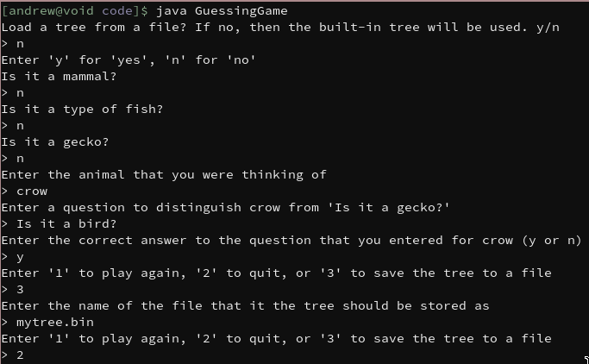Click the filename 'mytree.bin' input
589x364 pixels.
55,323
